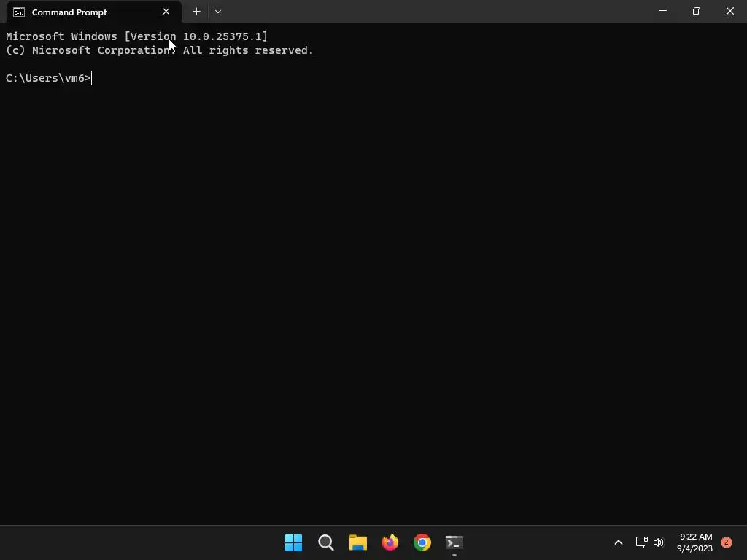747x560 pixels.
Task: Launch Firefox from the taskbar
Action: (390, 542)
